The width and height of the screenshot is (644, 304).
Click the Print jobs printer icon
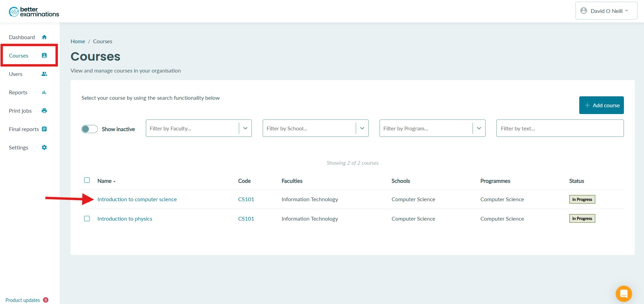pyautogui.click(x=44, y=111)
